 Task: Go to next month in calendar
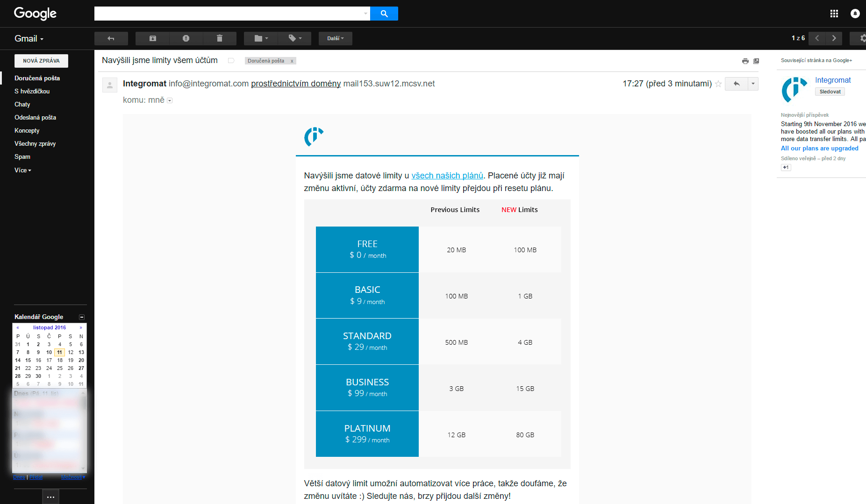(81, 328)
